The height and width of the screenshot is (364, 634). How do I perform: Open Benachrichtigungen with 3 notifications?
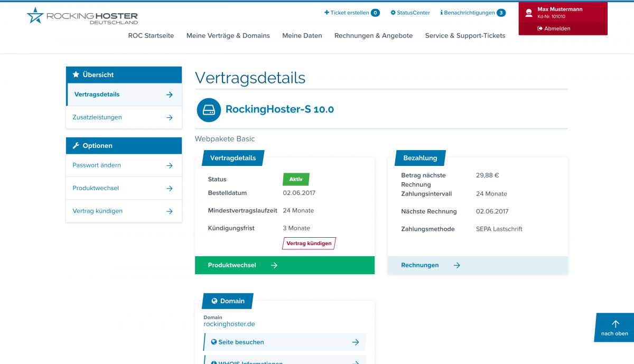(x=472, y=13)
